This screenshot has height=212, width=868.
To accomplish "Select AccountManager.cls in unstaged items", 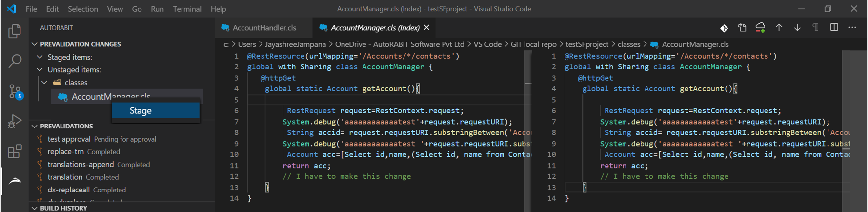I will pyautogui.click(x=127, y=97).
